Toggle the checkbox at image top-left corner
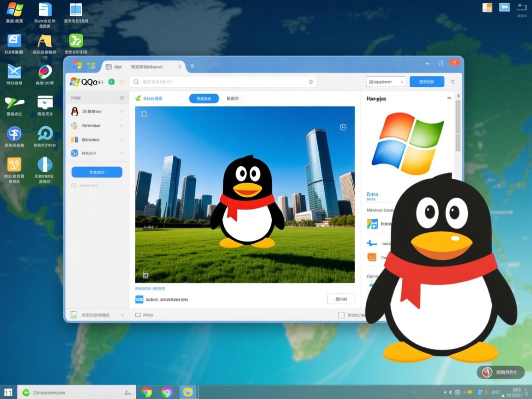The width and height of the screenshot is (532, 399). click(144, 114)
